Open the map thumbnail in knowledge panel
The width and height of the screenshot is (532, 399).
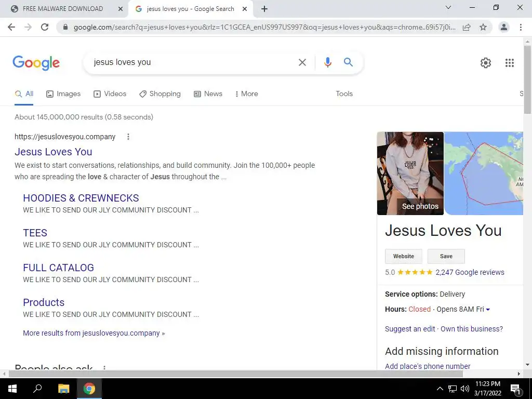[x=484, y=174]
